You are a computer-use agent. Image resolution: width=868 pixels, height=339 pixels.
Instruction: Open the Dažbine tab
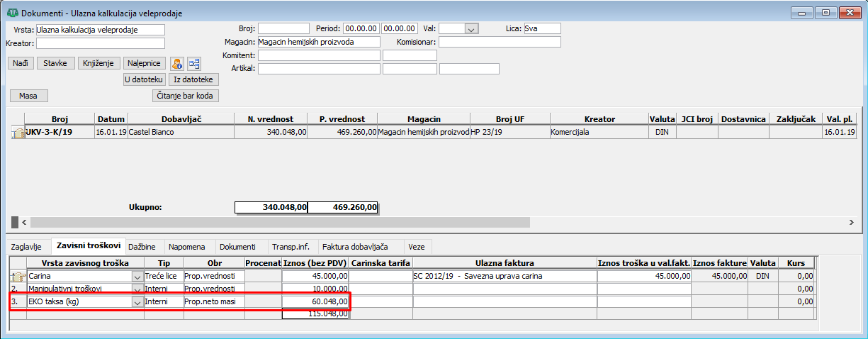click(147, 247)
